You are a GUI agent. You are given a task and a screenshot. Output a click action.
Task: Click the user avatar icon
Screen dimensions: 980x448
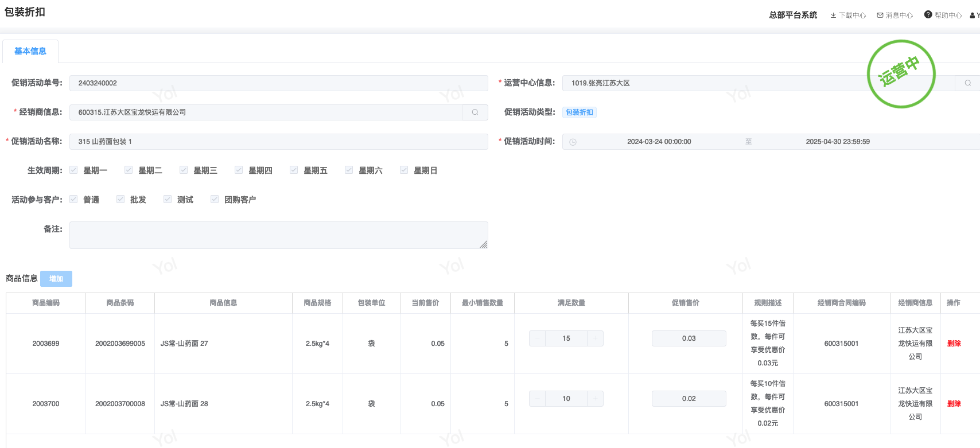pyautogui.click(x=972, y=15)
